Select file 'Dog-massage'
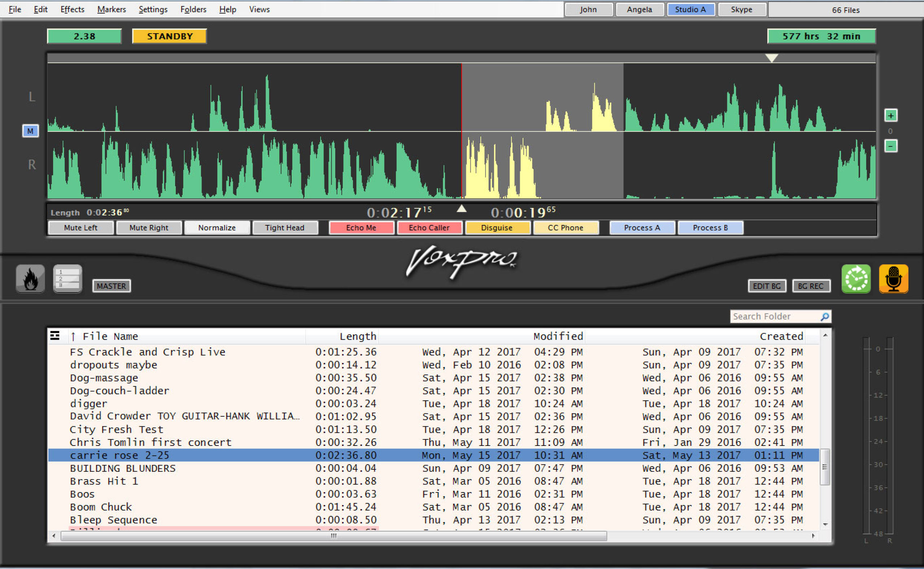This screenshot has width=924, height=569. [x=433, y=378]
